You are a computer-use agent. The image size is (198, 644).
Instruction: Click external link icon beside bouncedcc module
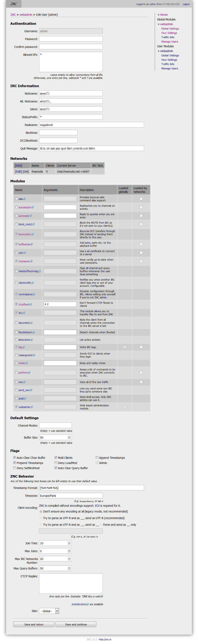[x=33, y=235]
